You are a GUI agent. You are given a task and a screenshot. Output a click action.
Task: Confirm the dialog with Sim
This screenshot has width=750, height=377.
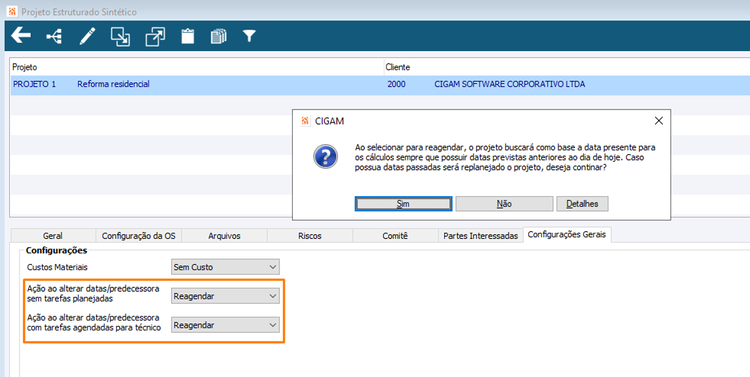point(403,204)
